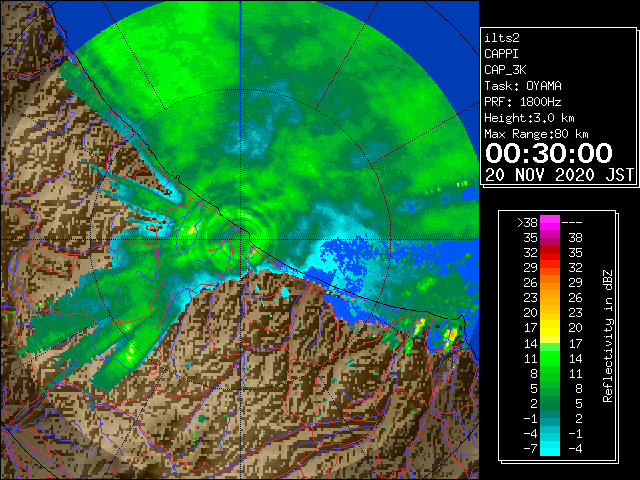640x480 pixels.
Task: Click the '20 NOV 2020 JST' date
Action: click(x=559, y=175)
